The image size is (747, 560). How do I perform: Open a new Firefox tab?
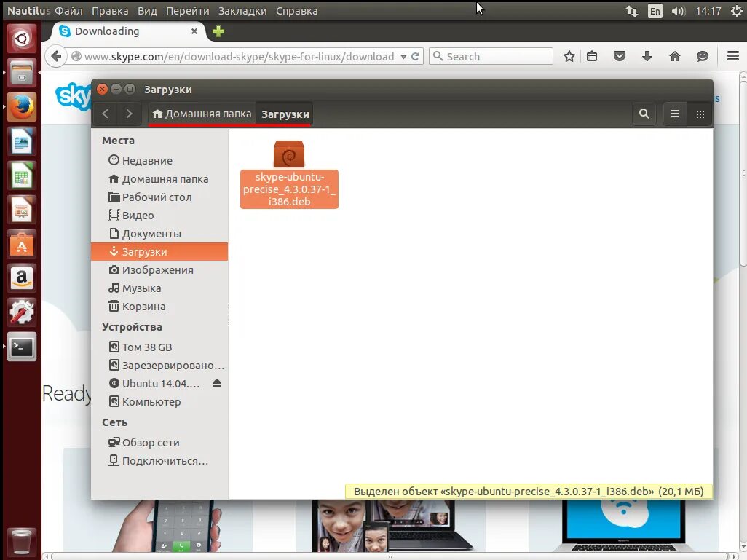218,31
